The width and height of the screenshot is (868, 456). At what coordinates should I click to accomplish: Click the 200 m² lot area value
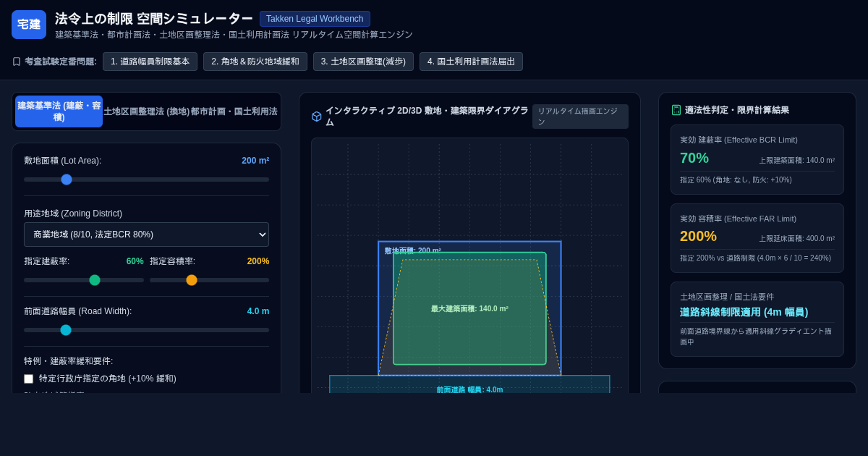coord(255,161)
